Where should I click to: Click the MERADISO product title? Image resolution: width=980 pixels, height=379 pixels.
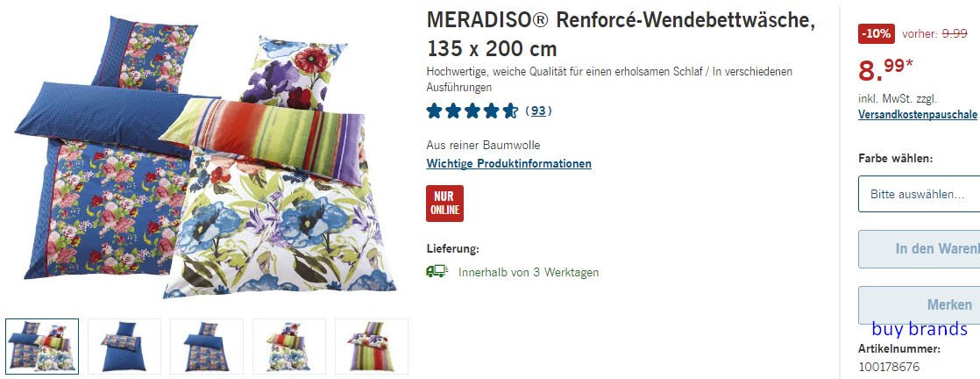click(621, 33)
